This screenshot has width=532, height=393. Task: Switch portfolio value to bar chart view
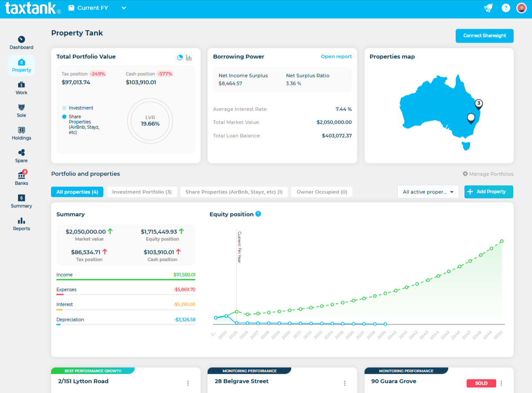point(188,57)
